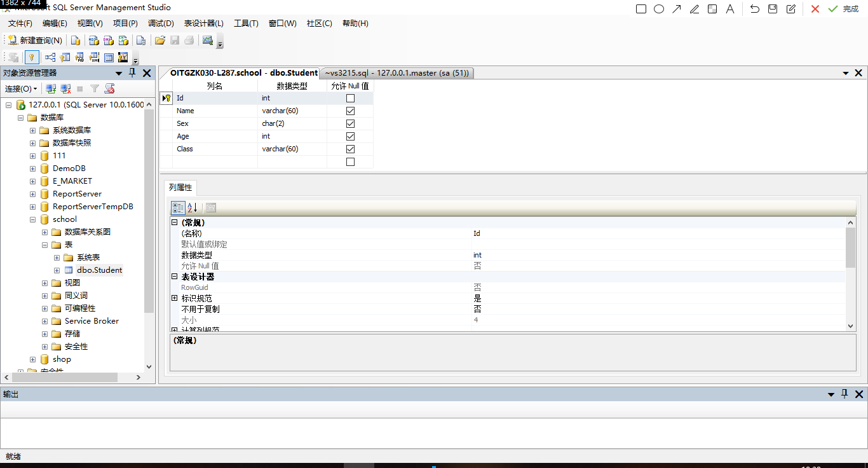The image size is (868, 468).
Task: Click the (名称) property value Id
Action: 658,233
